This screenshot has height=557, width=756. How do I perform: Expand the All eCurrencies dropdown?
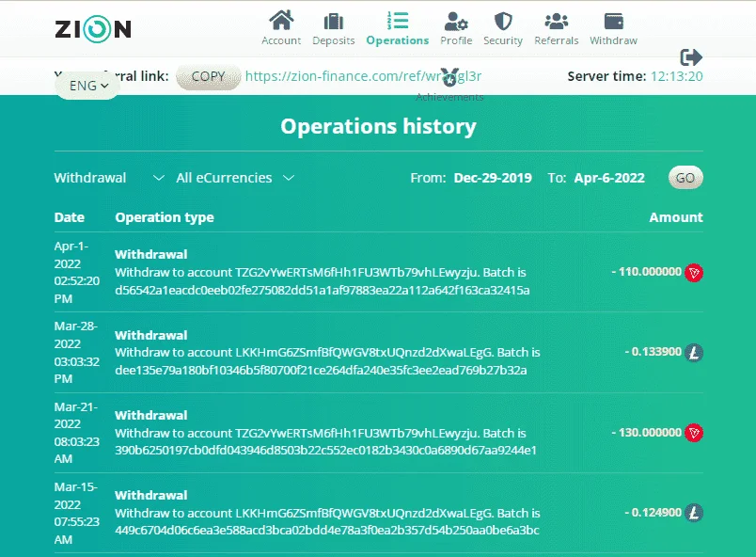pos(235,178)
